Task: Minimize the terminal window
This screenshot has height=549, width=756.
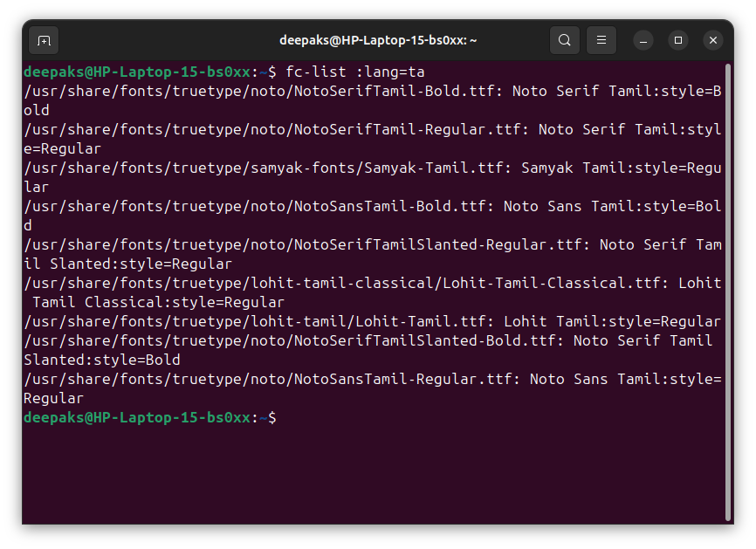Action: click(x=643, y=40)
